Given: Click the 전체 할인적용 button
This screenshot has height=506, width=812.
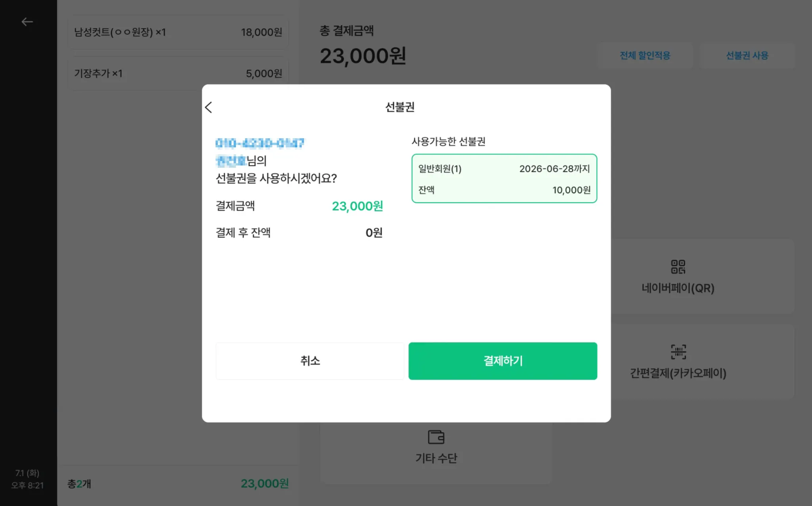Looking at the screenshot, I should coord(645,55).
